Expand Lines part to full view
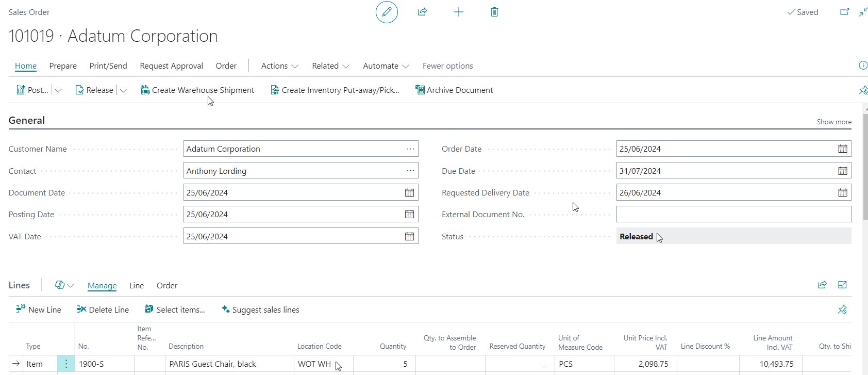868x375 pixels. click(843, 285)
